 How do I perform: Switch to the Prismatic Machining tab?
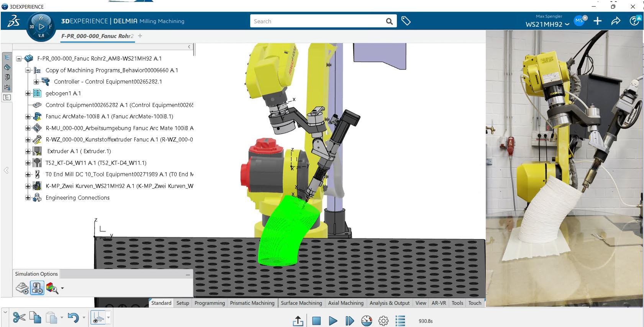point(252,303)
